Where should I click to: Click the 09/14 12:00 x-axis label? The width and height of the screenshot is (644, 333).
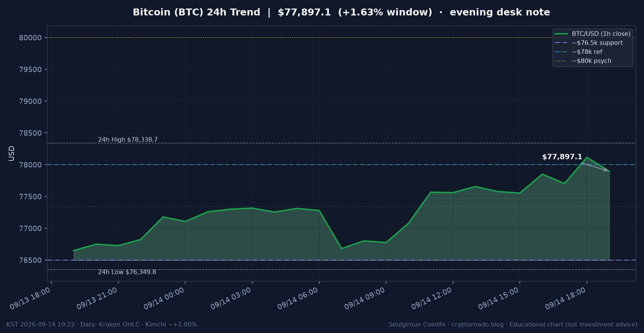(432, 298)
